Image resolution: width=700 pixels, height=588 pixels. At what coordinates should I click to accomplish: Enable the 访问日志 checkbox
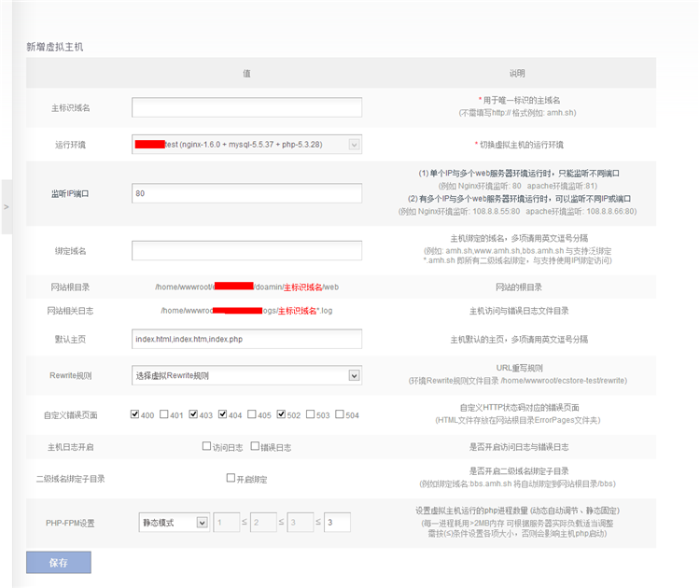[x=206, y=446]
